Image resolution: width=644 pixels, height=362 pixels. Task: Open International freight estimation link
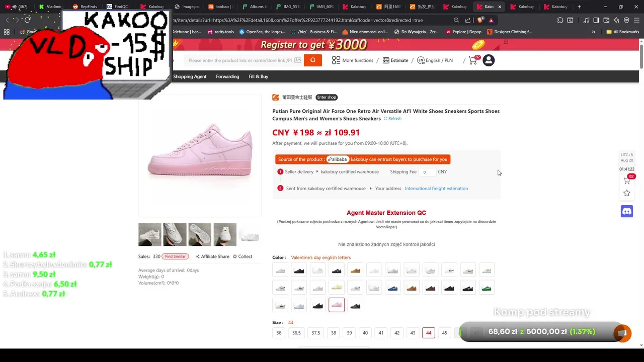pos(436,189)
